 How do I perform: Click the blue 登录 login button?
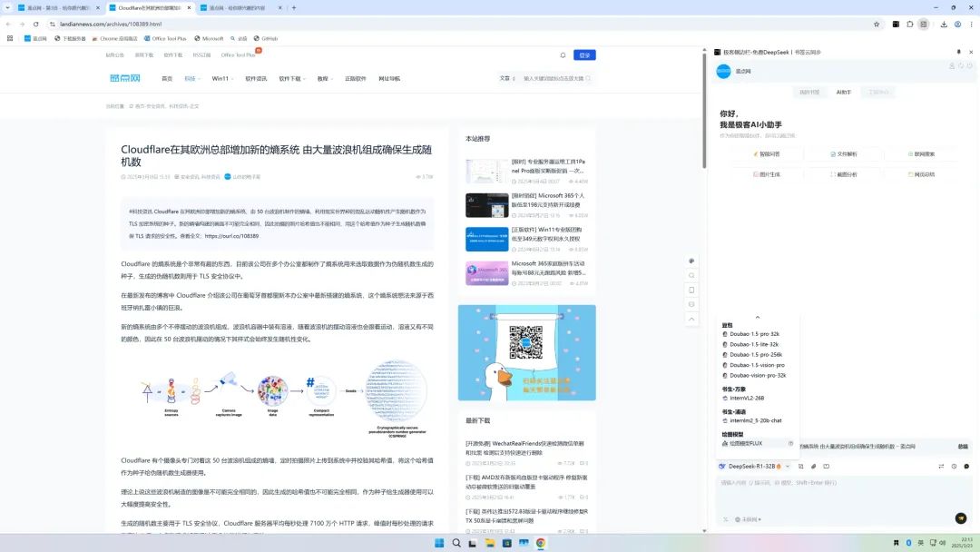(x=584, y=55)
